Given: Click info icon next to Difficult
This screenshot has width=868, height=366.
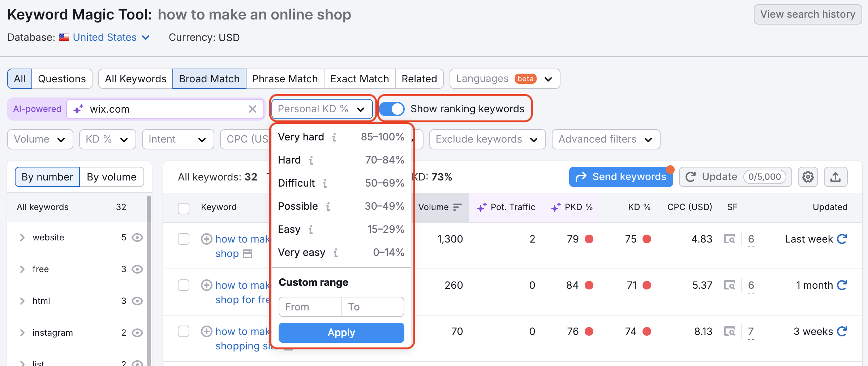Looking at the screenshot, I should click(325, 183).
